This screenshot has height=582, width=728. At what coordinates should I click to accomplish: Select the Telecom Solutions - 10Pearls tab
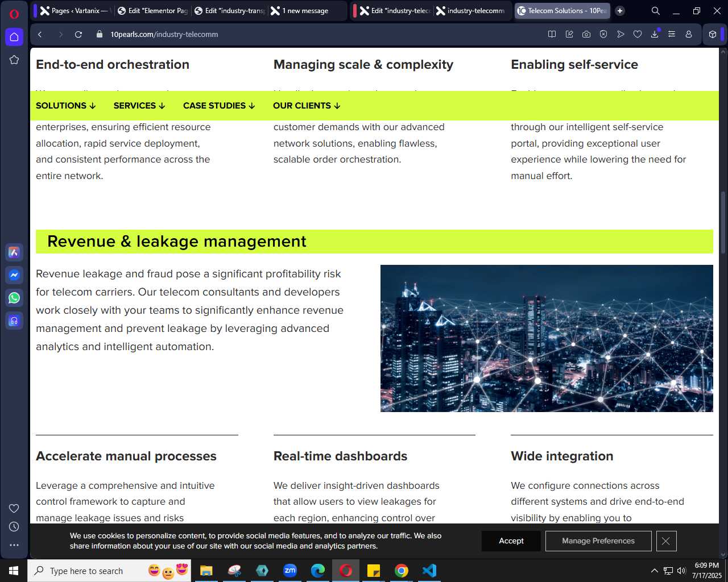tap(562, 11)
